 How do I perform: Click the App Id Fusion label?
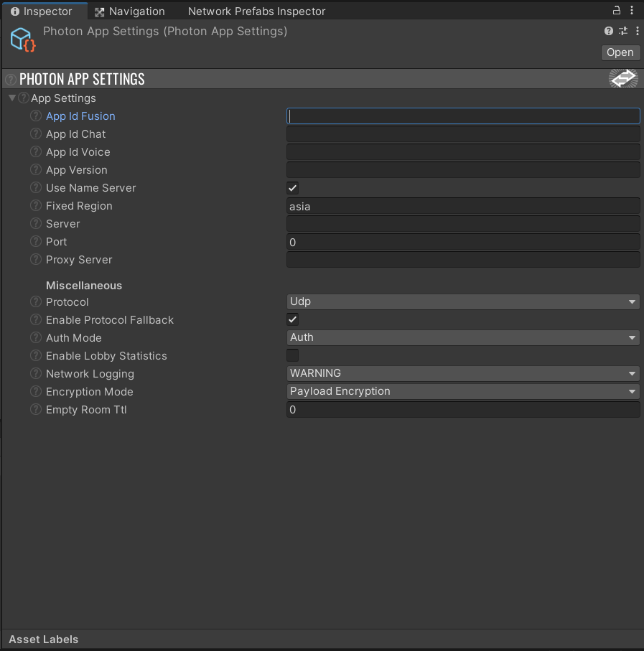click(80, 116)
